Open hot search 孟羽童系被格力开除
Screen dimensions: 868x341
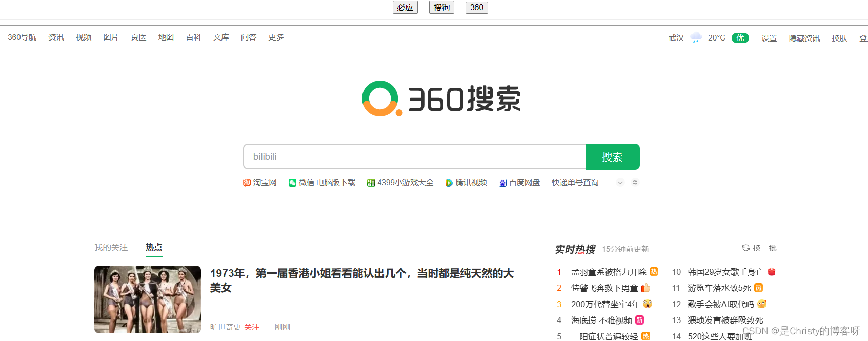[x=609, y=272]
